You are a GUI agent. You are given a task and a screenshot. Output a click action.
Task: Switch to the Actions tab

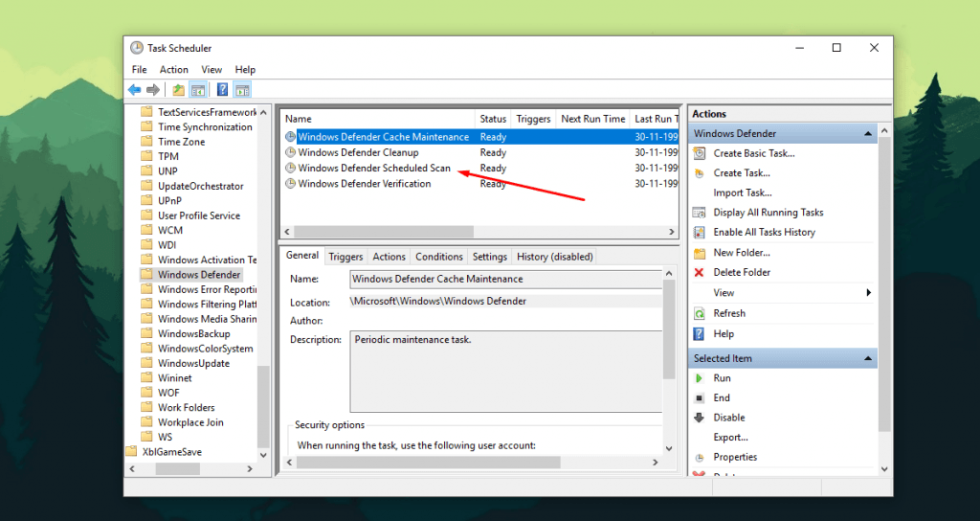[x=389, y=257]
